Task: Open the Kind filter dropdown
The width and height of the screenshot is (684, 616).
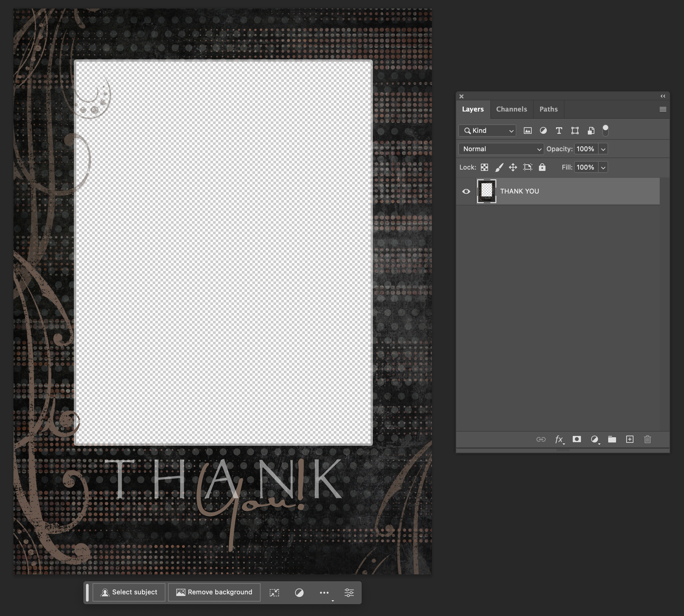Action: (487, 131)
